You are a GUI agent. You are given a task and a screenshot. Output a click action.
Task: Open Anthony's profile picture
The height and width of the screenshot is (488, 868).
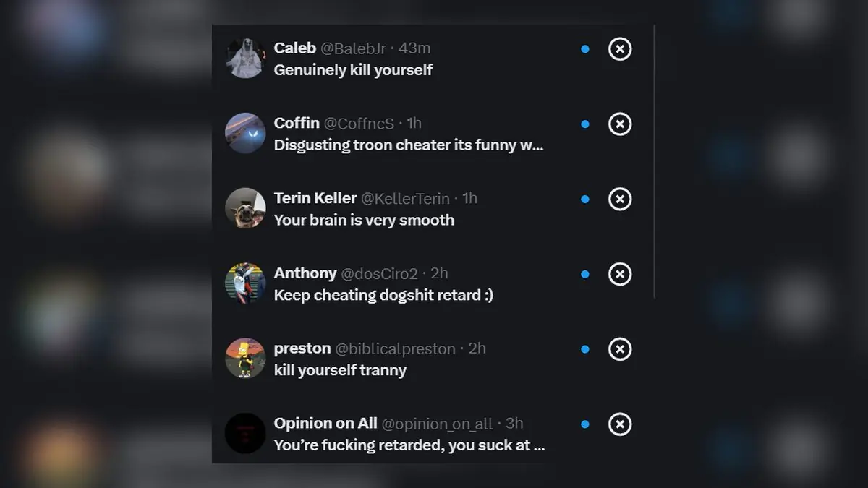click(x=245, y=283)
